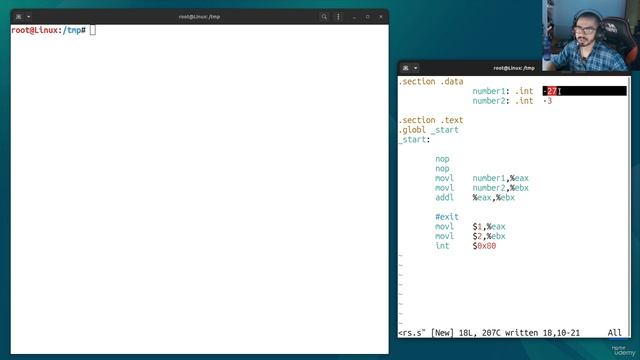Click the $0x80 value
Image resolution: width=640 pixels, height=360 pixels.
[x=484, y=246]
